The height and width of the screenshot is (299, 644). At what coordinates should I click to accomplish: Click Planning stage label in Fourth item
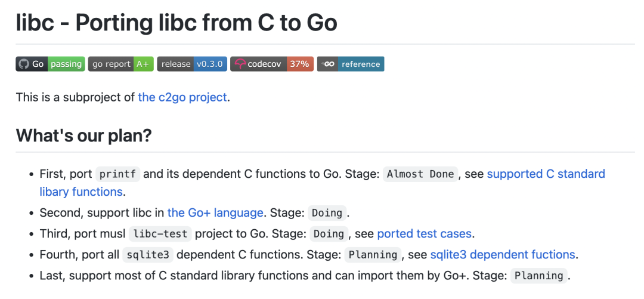click(373, 255)
